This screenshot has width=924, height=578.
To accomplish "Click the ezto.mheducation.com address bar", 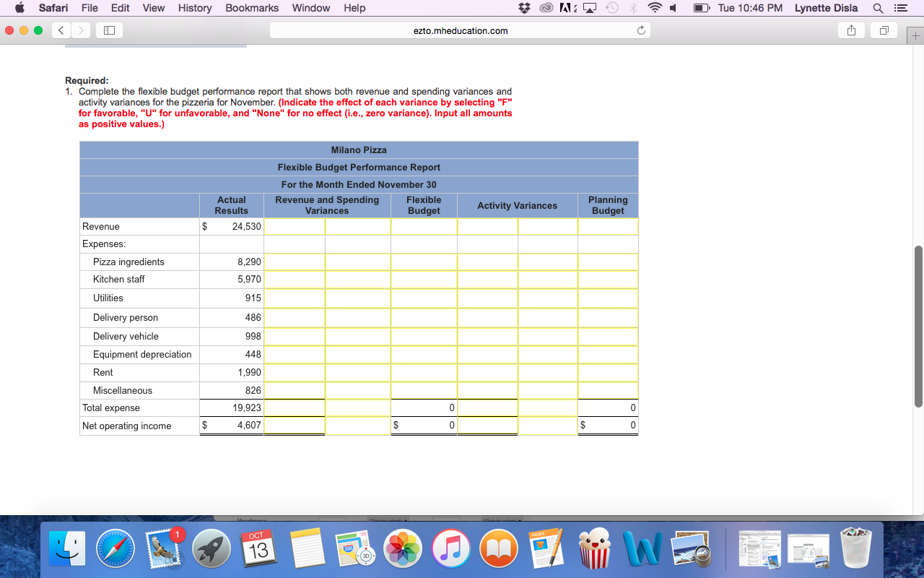I will (460, 31).
